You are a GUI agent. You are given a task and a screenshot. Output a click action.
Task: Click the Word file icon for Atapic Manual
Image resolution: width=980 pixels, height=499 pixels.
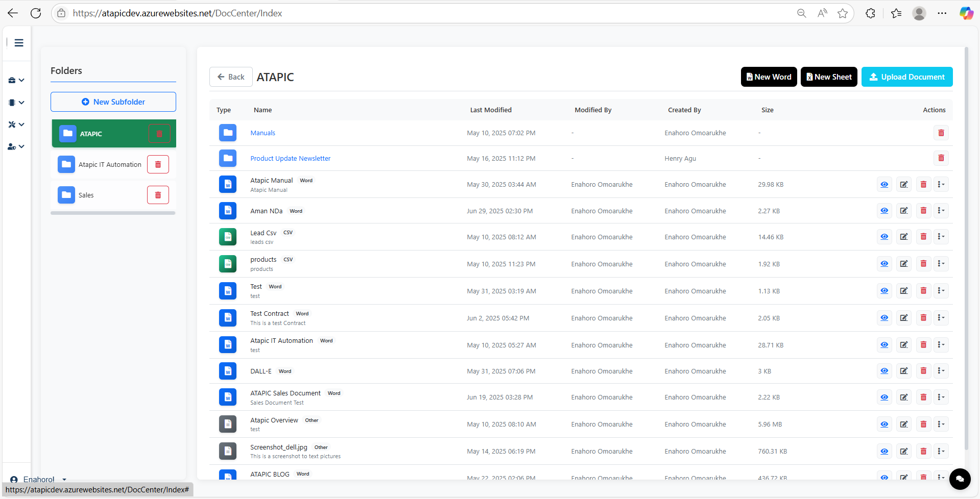(x=228, y=184)
